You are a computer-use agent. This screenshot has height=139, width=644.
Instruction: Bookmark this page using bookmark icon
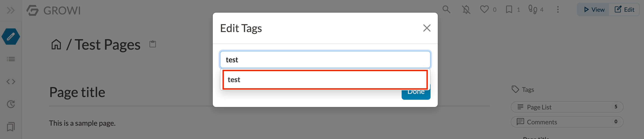(x=509, y=10)
